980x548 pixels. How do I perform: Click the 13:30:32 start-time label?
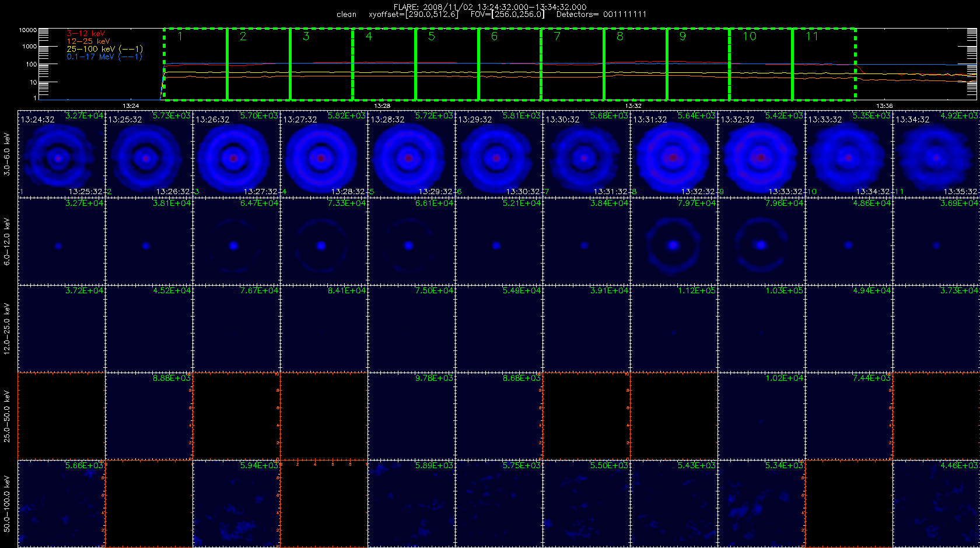(562, 120)
